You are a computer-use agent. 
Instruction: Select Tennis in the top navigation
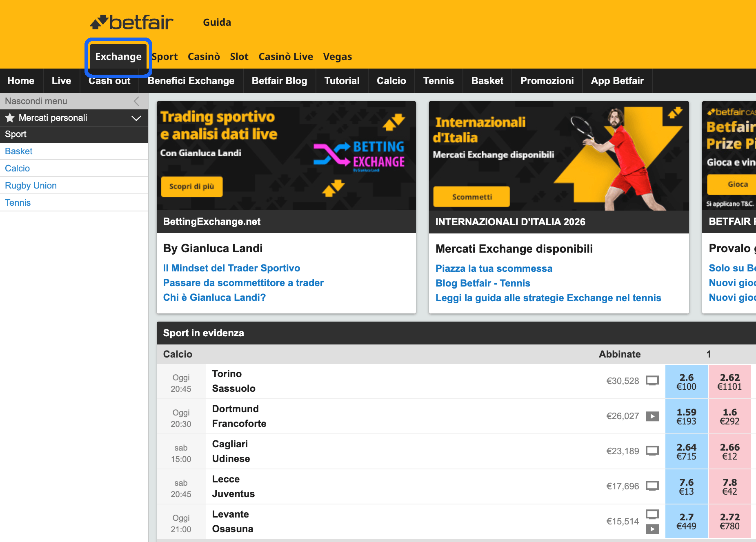(438, 81)
